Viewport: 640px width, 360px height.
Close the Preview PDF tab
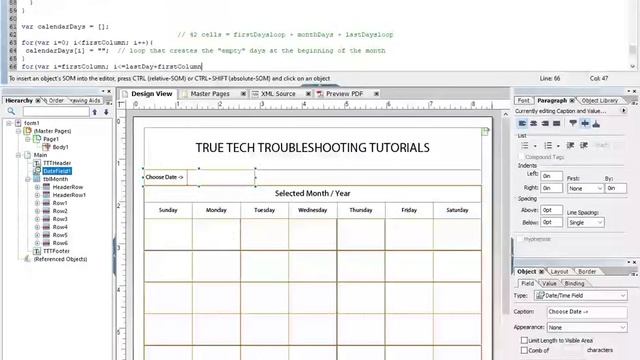376,94
